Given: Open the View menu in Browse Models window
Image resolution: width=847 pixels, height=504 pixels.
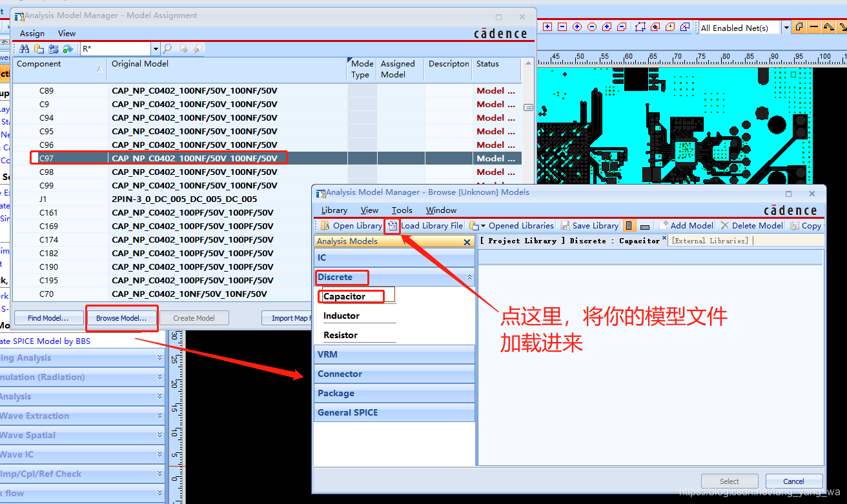Looking at the screenshot, I should pos(370,210).
